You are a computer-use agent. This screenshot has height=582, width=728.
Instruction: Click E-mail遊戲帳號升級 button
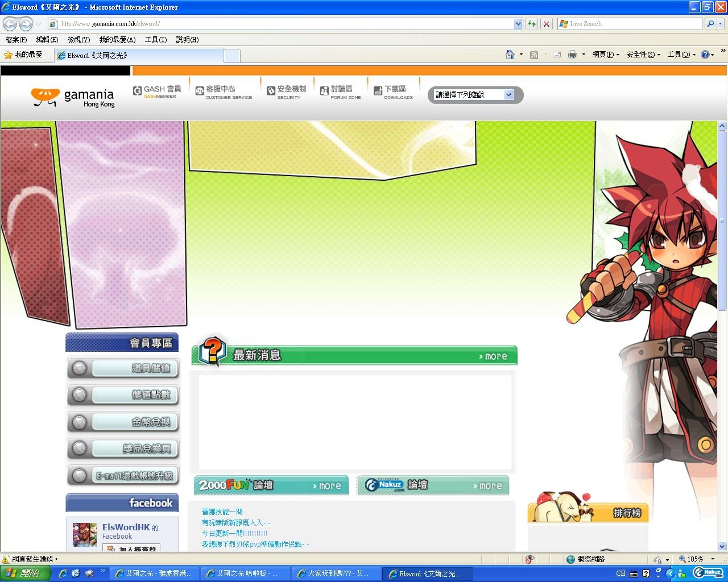[x=123, y=476]
